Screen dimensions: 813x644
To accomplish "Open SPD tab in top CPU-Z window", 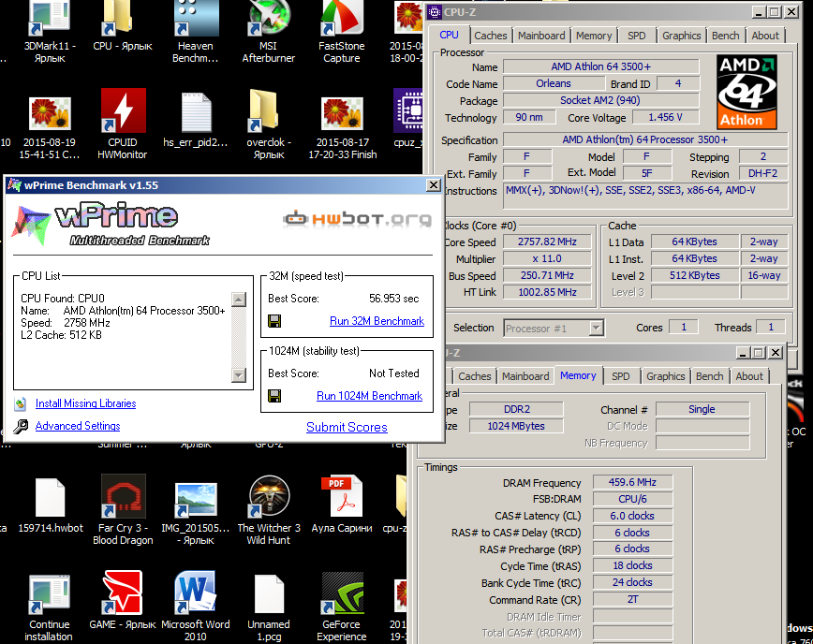I will (x=637, y=36).
